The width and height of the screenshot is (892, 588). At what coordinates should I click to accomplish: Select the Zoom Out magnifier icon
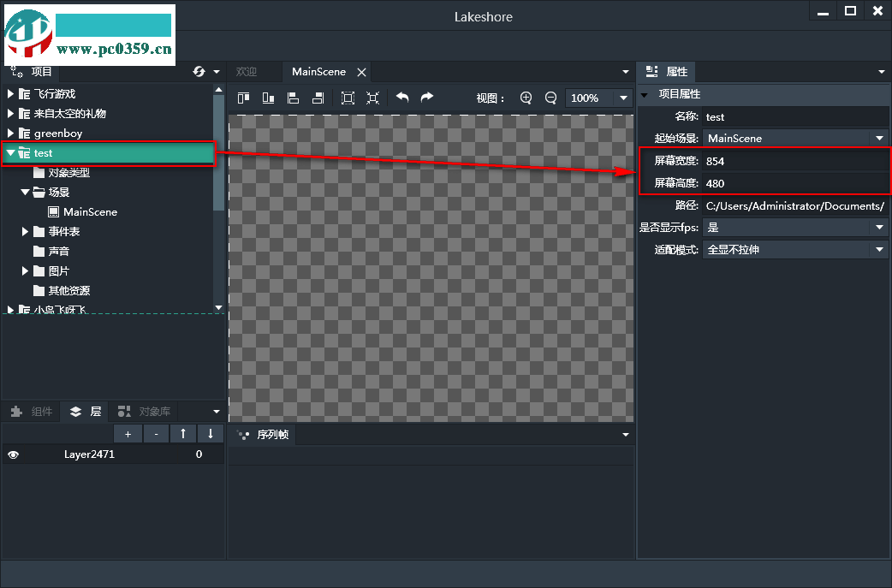click(x=550, y=98)
